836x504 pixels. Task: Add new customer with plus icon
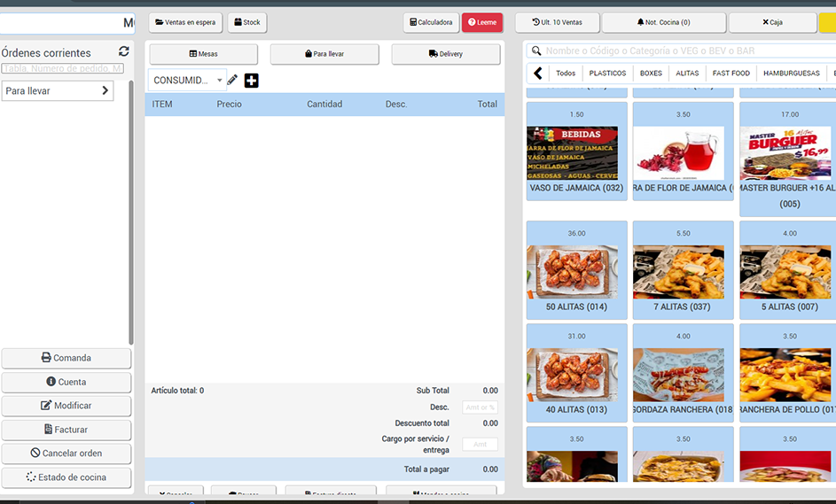pos(252,81)
